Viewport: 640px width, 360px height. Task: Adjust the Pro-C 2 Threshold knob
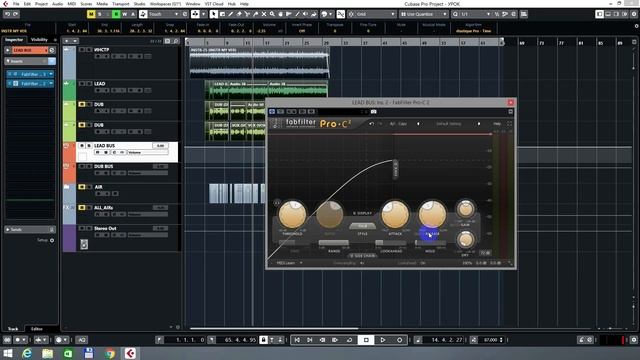(x=292, y=214)
